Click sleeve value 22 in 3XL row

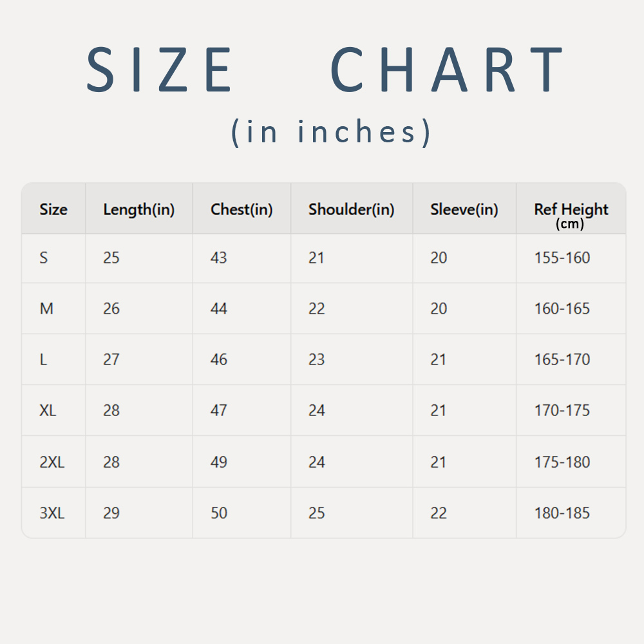tap(438, 513)
